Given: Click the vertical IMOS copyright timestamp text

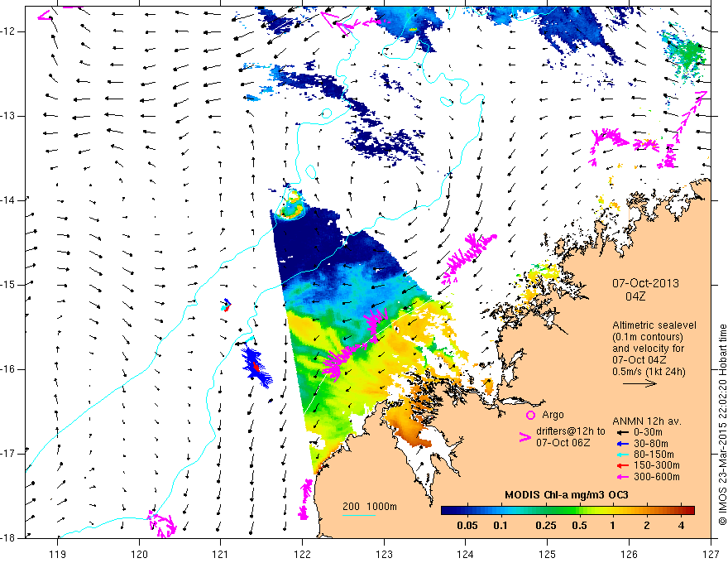Looking at the screenshot, I should pos(722,425).
